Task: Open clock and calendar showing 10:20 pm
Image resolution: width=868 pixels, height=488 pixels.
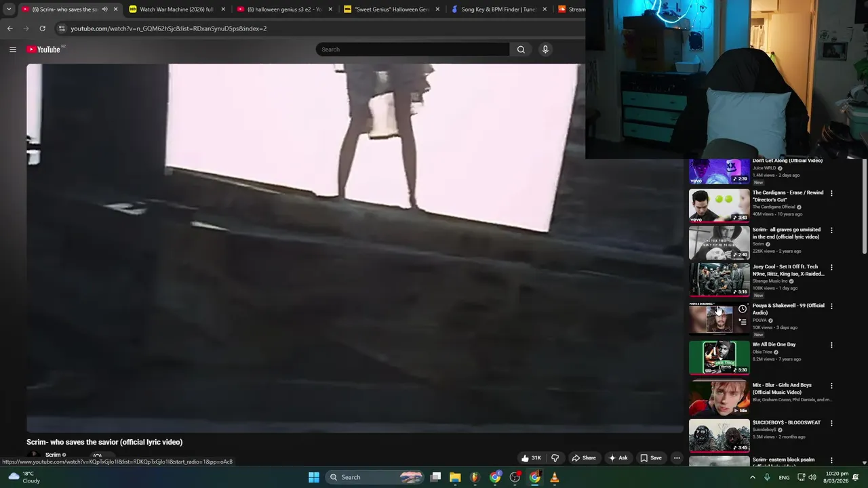Action: (x=837, y=477)
